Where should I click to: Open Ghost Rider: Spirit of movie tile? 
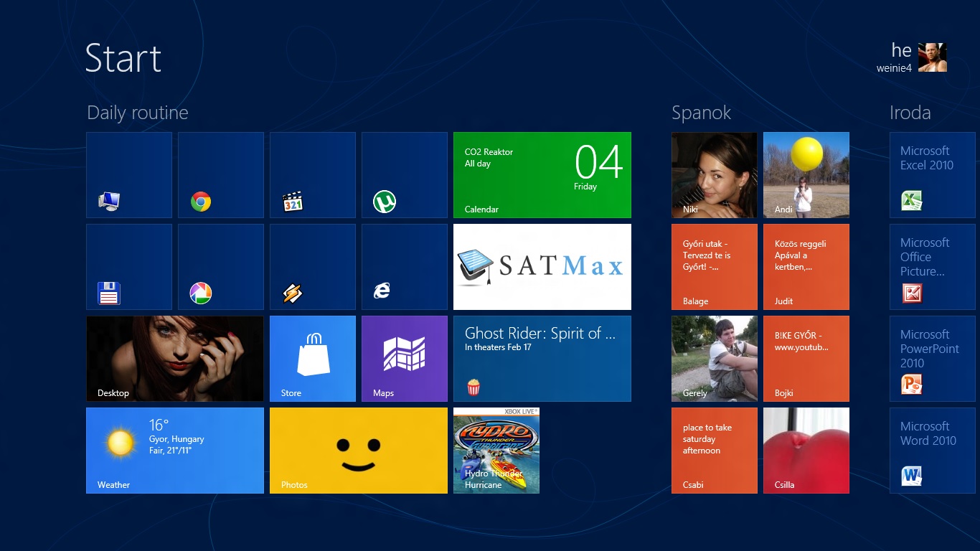pyautogui.click(x=542, y=359)
